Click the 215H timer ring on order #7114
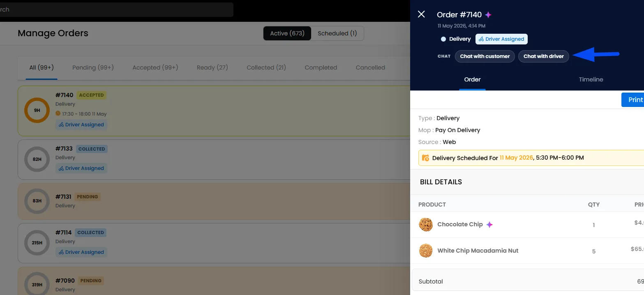The height and width of the screenshot is (295, 644). click(37, 243)
